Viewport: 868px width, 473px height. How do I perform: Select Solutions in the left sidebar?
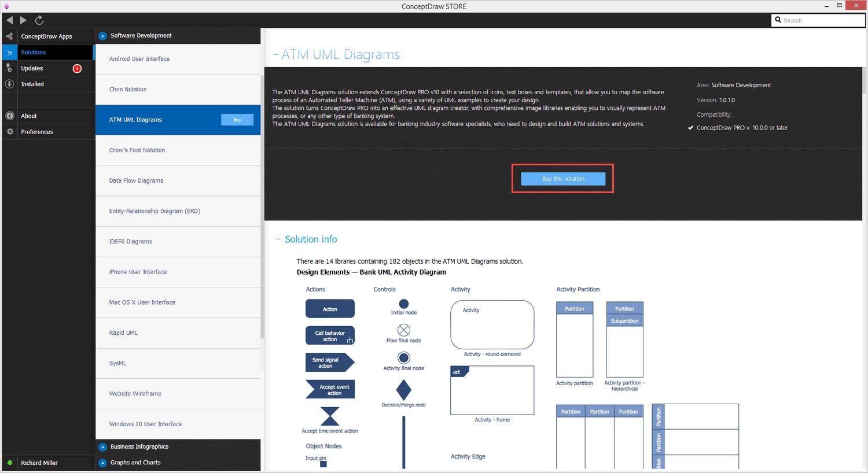tap(48, 52)
